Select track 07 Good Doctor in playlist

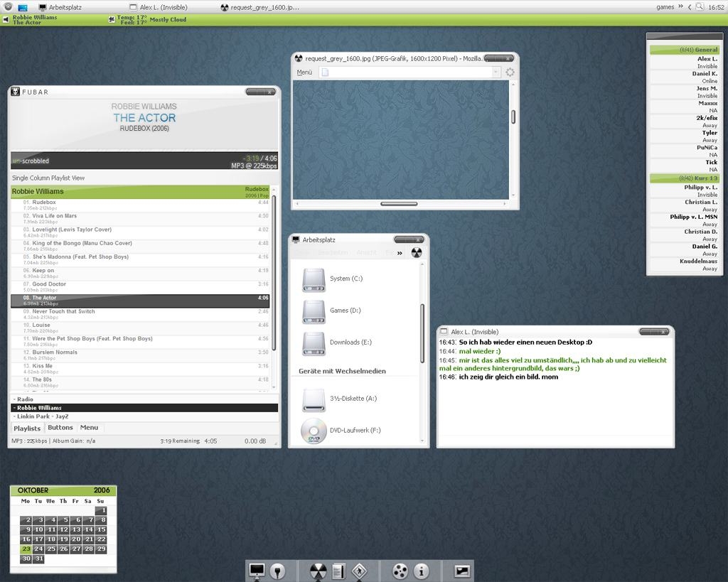tap(49, 284)
